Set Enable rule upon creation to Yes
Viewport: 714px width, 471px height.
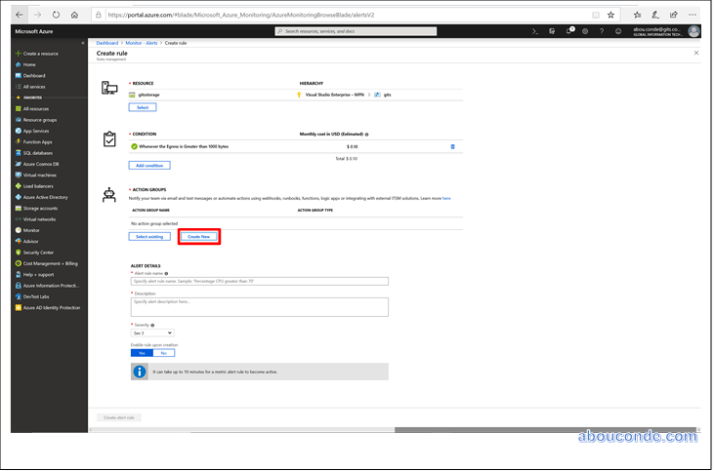coord(142,353)
